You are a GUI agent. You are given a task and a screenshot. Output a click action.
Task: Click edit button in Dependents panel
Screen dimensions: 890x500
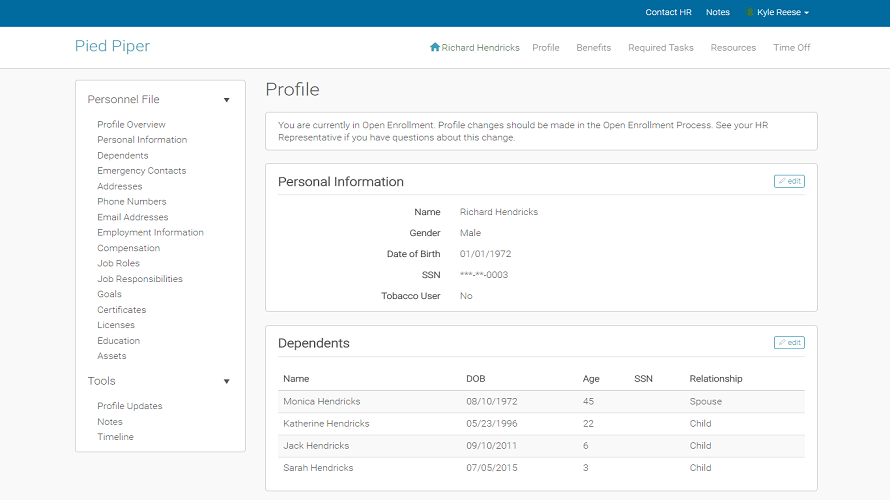(x=789, y=342)
